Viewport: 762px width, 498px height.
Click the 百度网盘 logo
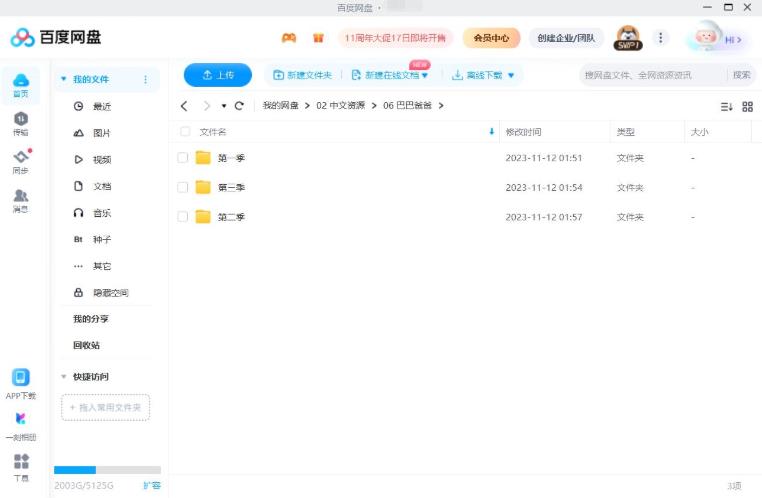[x=56, y=37]
